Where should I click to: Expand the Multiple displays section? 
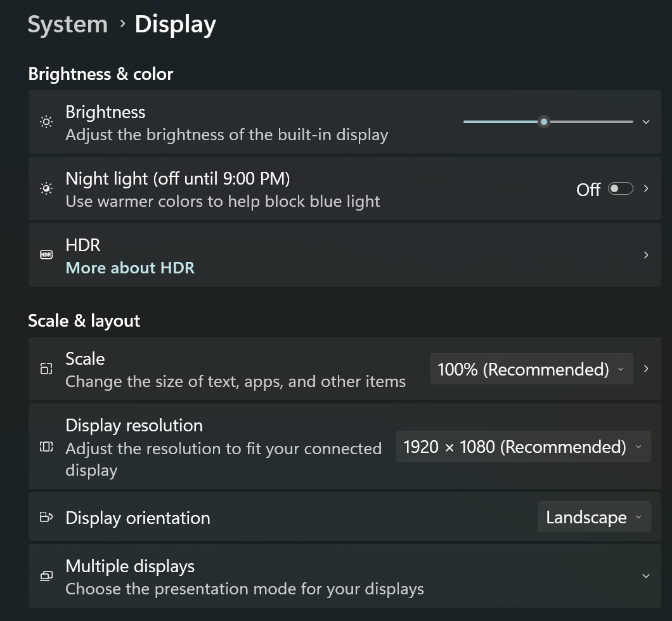coord(645,576)
